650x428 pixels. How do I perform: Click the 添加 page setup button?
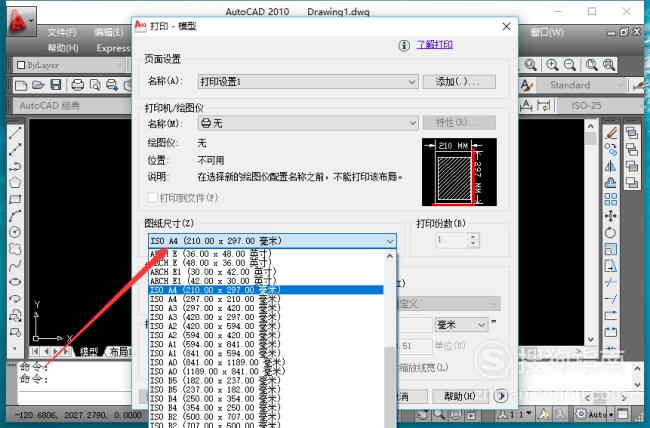tap(459, 82)
